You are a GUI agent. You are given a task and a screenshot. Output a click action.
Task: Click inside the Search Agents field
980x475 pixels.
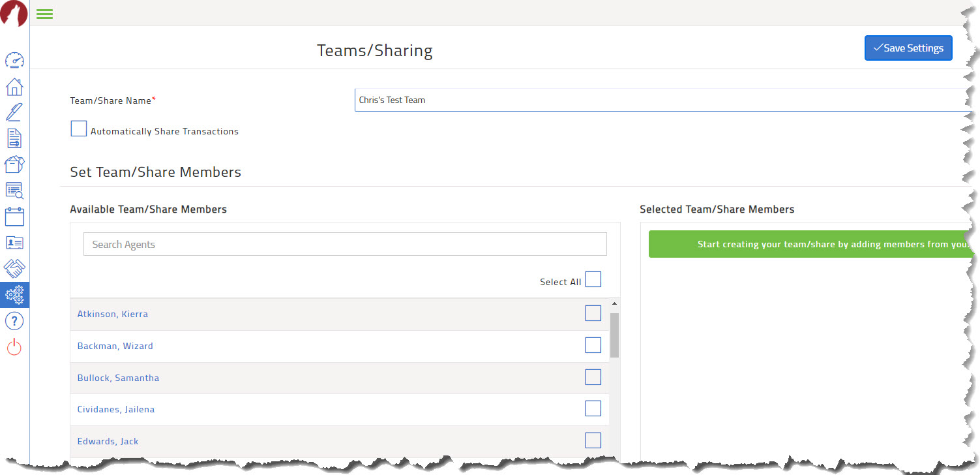(345, 243)
